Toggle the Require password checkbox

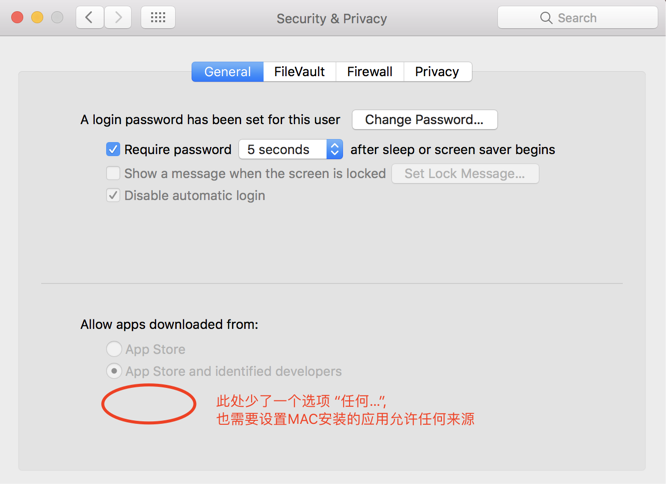click(113, 149)
